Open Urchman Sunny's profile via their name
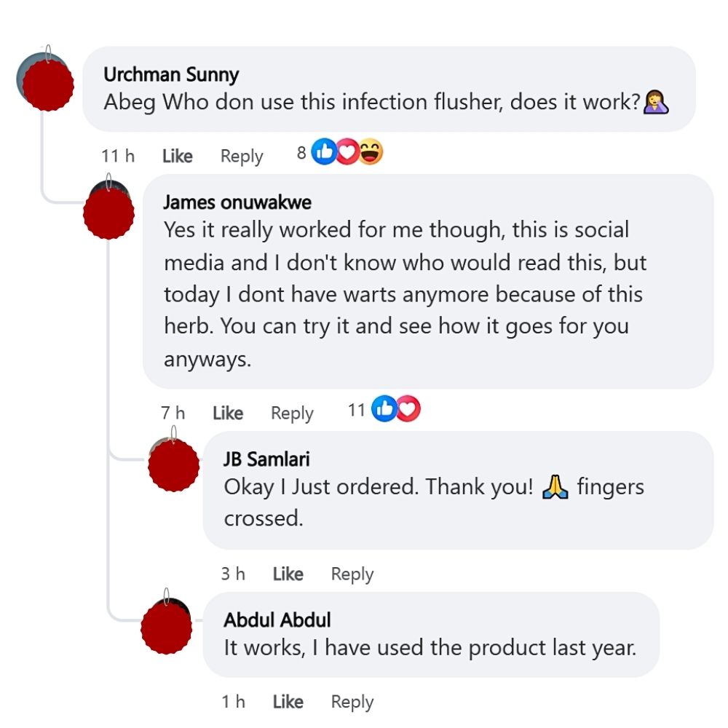Image resolution: width=728 pixels, height=728 pixels. [172, 74]
